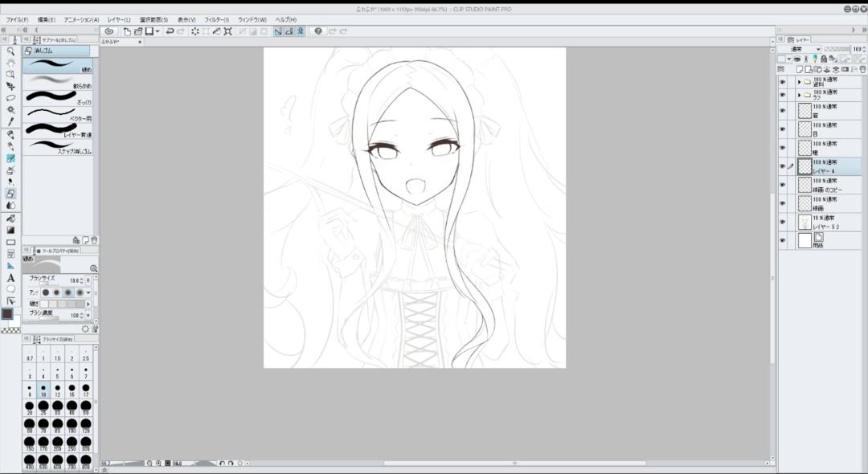Expand the hardness options arrow
Screen dimensions: 868x474
tap(88, 304)
